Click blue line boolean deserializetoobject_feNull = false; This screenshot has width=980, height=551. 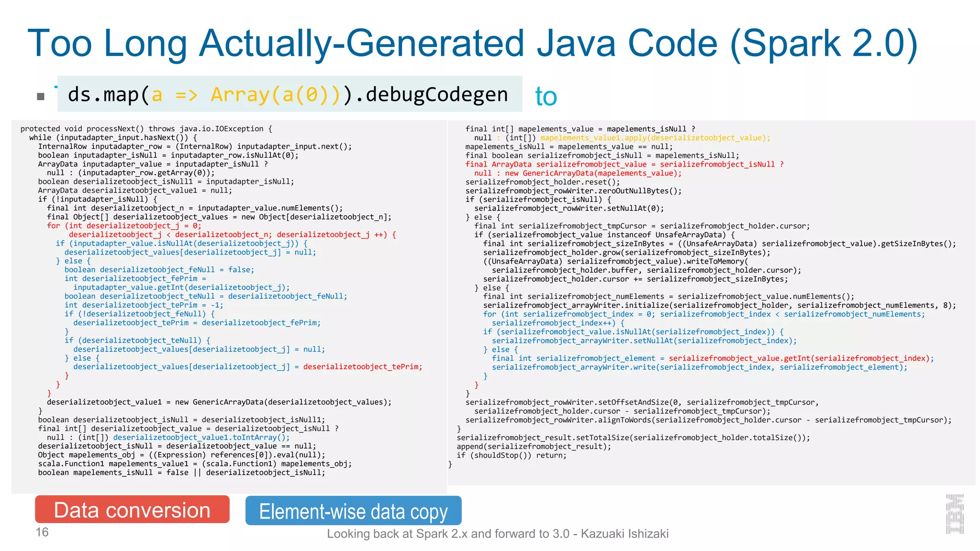[x=159, y=270]
